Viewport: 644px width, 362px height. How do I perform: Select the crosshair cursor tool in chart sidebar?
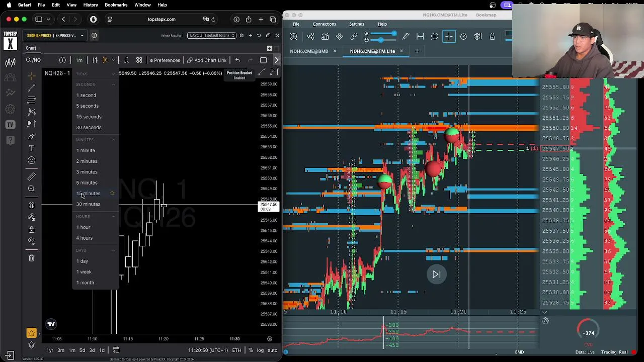(31, 75)
